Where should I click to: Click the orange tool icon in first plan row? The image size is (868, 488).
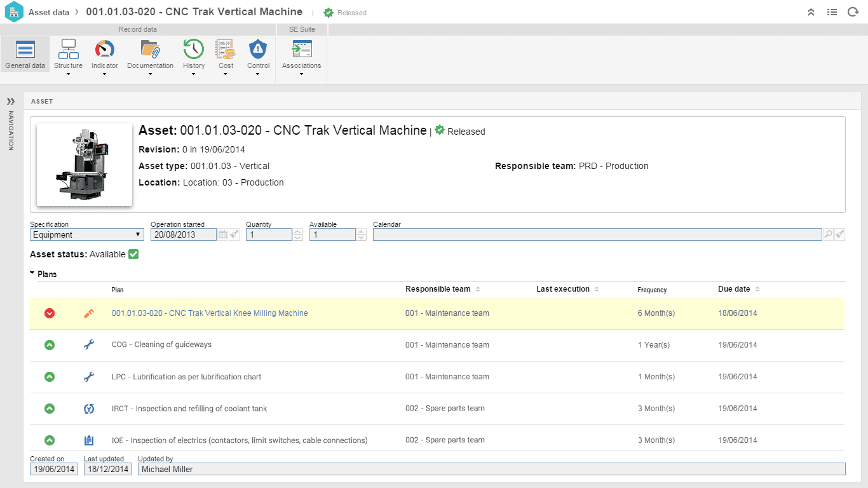coord(89,313)
